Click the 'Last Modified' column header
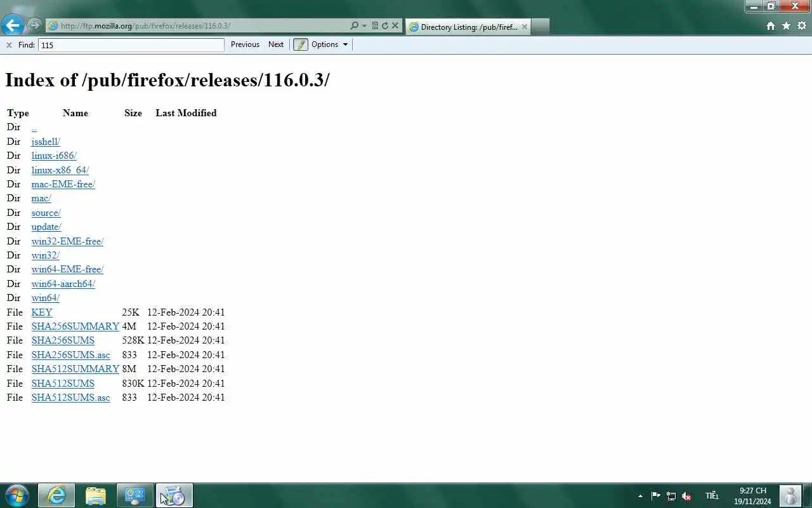Image resolution: width=812 pixels, height=508 pixels. [x=186, y=113]
